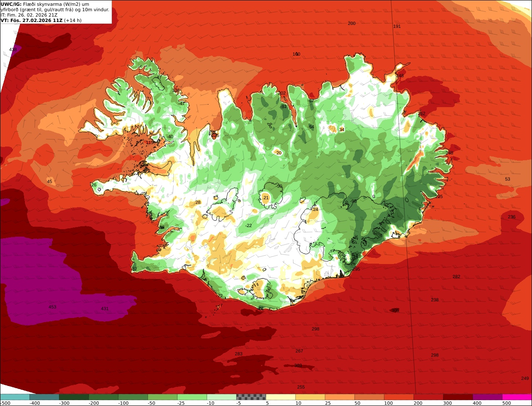The image size is (532, 406).
Task: Click the map value "53" east of Iceland
Action: (507, 179)
